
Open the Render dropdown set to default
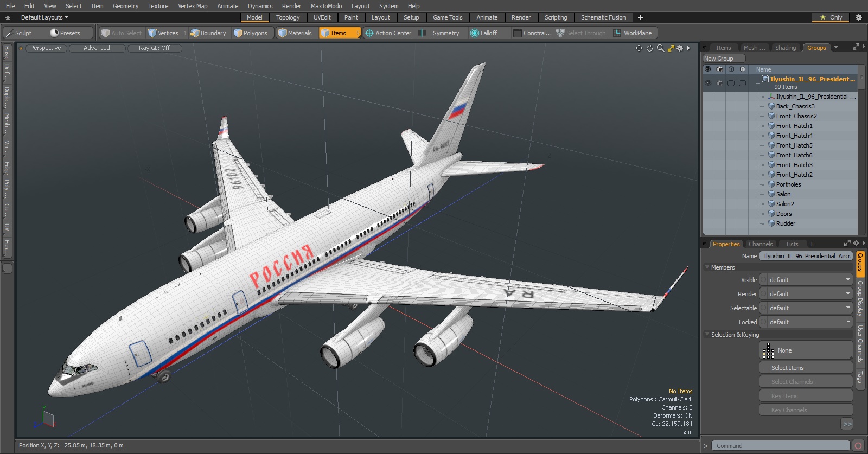806,294
